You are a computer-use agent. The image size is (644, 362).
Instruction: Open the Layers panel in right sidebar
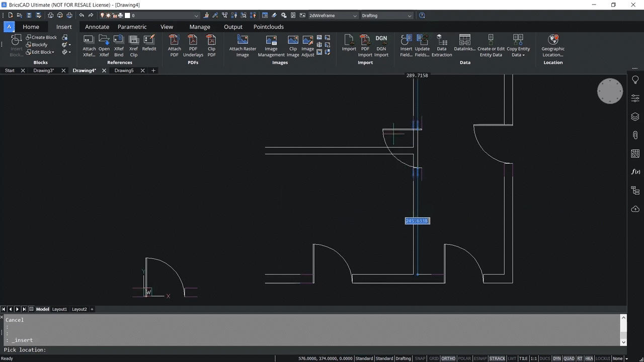[x=635, y=117]
